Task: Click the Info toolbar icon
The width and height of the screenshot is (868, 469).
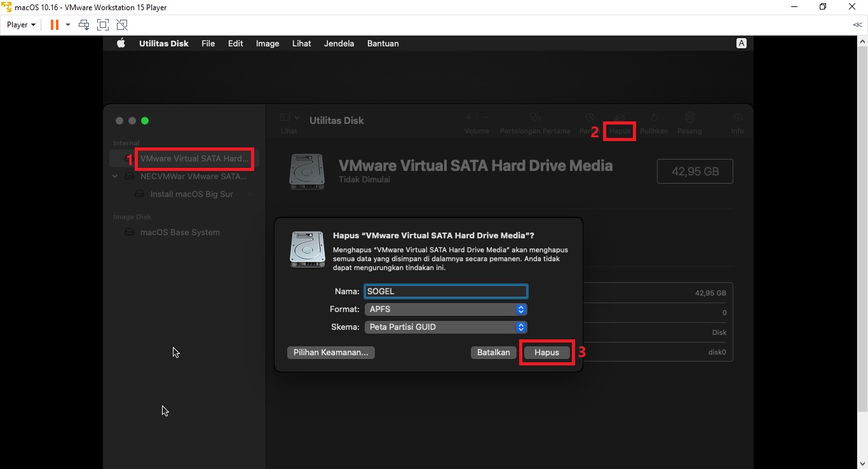Action: coord(738,118)
